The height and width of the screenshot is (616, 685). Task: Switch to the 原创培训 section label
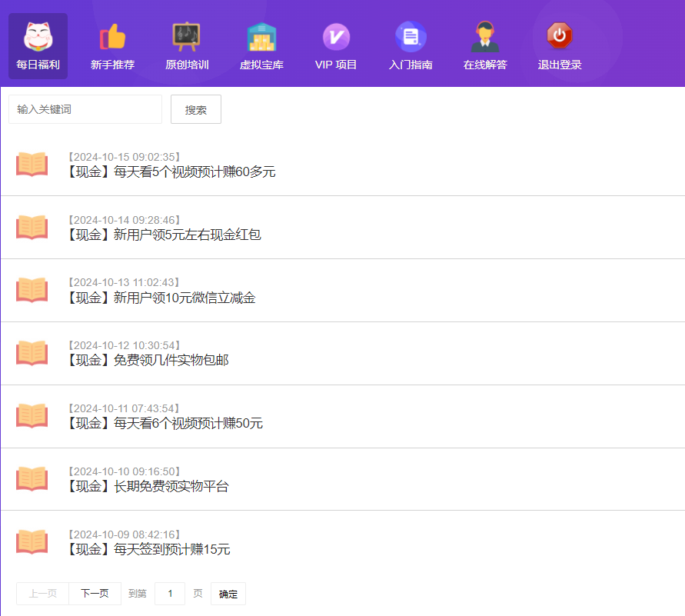tap(187, 65)
